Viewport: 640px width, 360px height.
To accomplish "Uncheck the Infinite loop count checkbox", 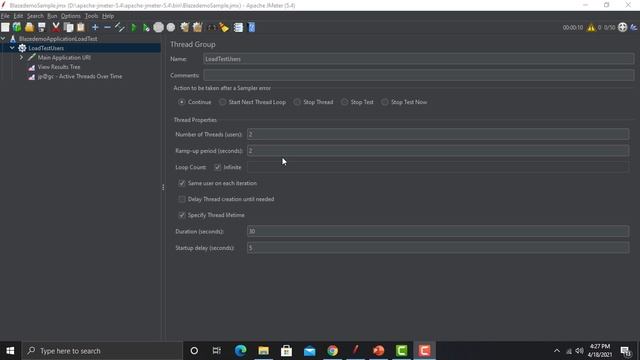I will tap(218, 167).
